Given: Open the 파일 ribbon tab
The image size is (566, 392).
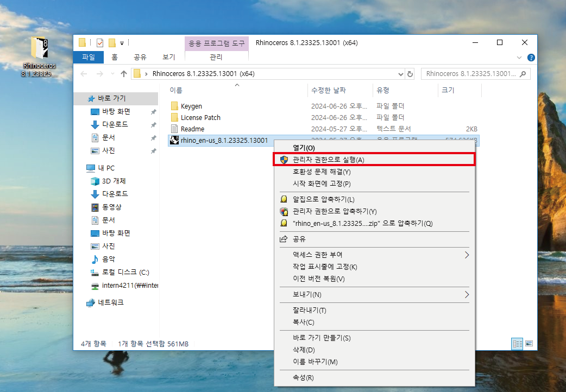Looking at the screenshot, I should click(89, 57).
